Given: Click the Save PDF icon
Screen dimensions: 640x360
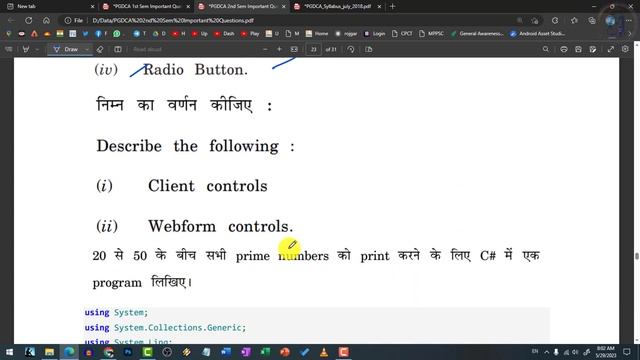Looking at the screenshot, I should point(578,49).
